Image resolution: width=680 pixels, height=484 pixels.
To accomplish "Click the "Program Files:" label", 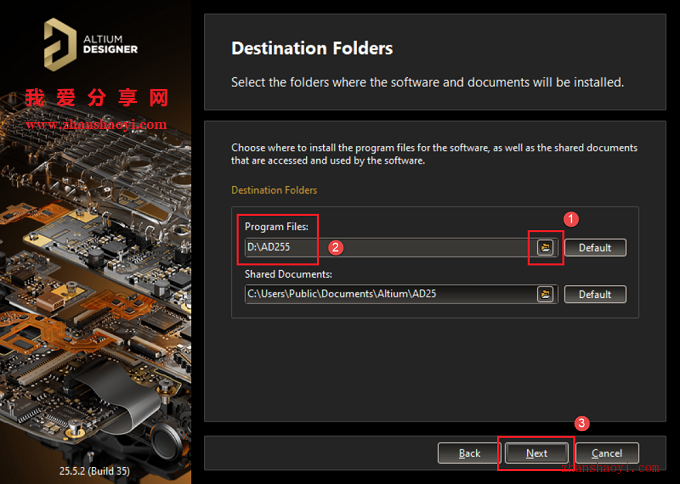I will 276,226.
